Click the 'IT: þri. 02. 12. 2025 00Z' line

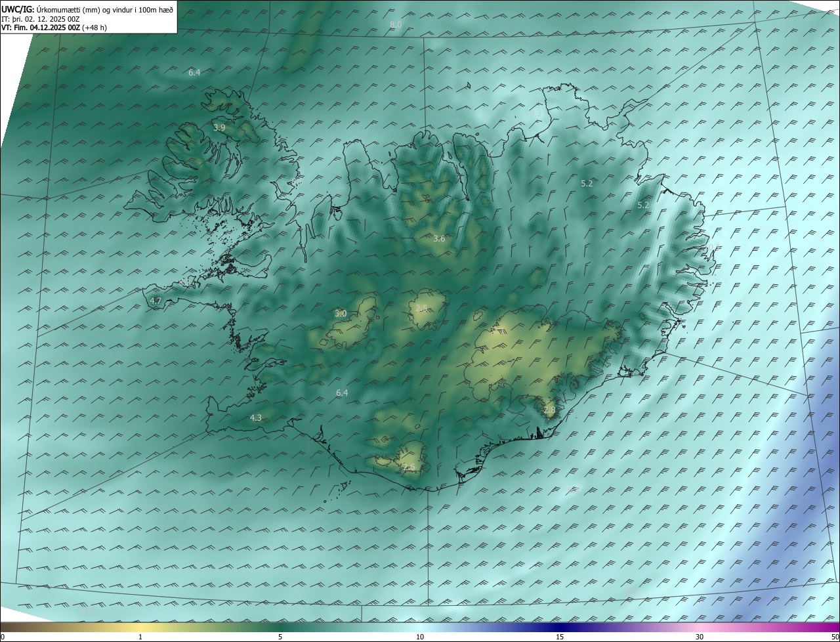click(41, 19)
